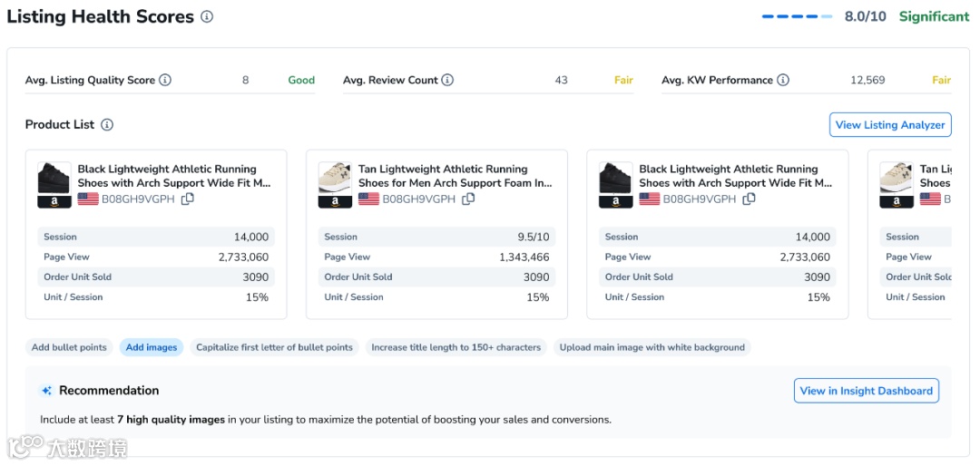Copy ASIN of first Black Running Shoes card
This screenshot has width=980, height=466.
(x=188, y=199)
